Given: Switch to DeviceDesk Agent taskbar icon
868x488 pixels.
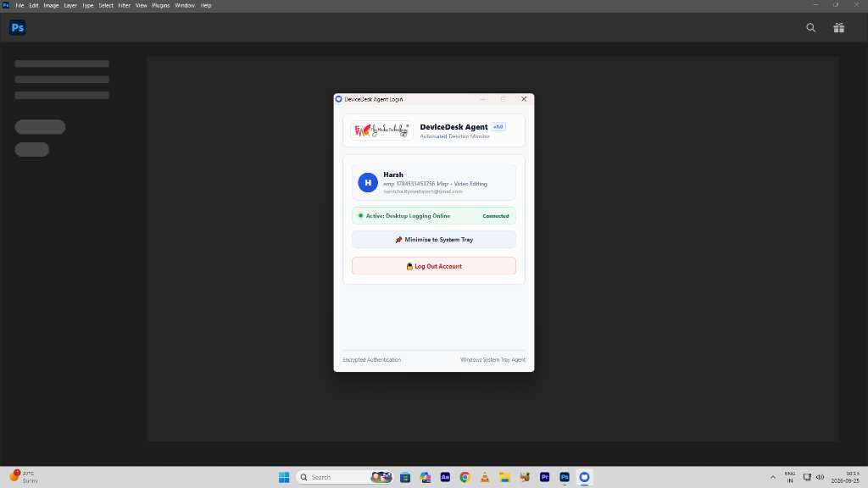Looking at the screenshot, I should 585,477.
